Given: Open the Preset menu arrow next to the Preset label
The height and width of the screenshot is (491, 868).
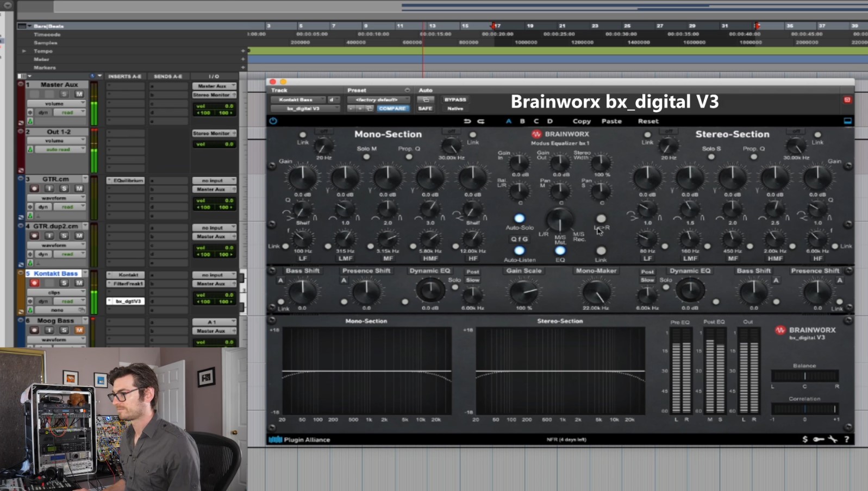Looking at the screenshot, I should 407,90.
